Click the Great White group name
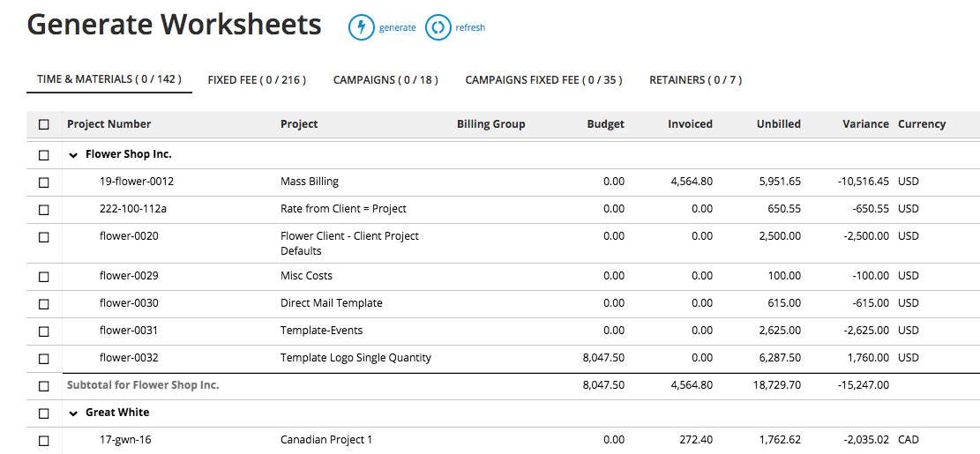 117,413
